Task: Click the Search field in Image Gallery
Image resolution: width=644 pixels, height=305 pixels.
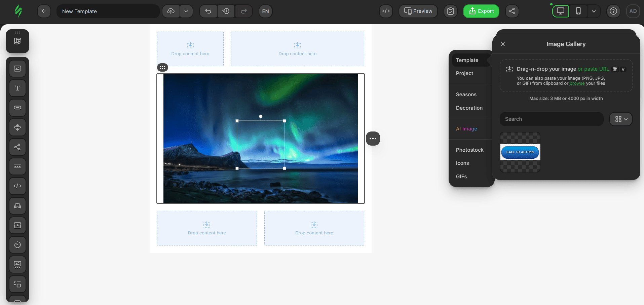Action: pyautogui.click(x=552, y=119)
